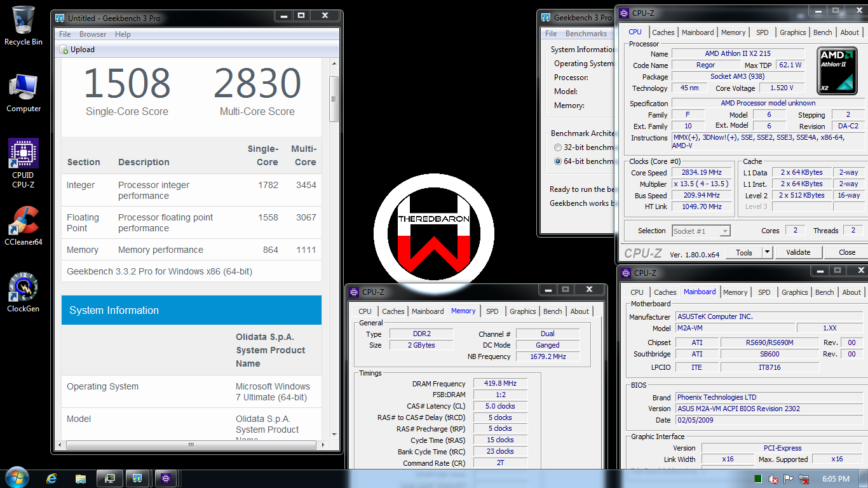Open the Tools dropdown arrow in CPU-Z
This screenshot has width=868, height=488.
tap(767, 252)
